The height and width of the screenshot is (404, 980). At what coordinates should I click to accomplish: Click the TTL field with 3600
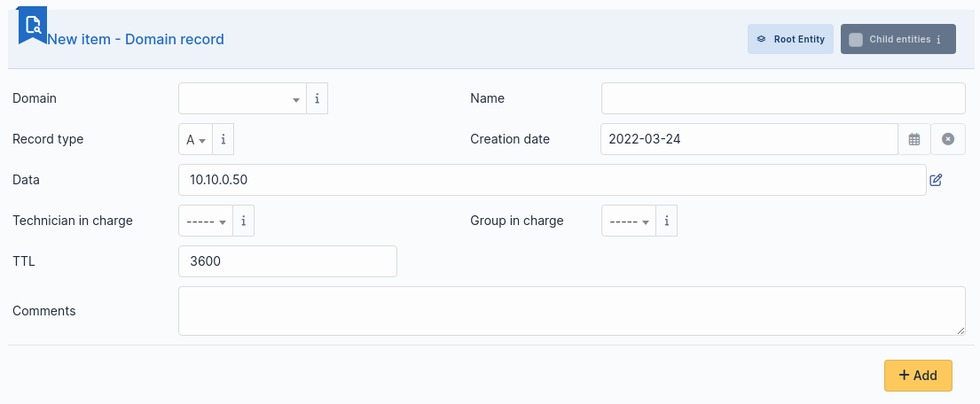click(287, 261)
